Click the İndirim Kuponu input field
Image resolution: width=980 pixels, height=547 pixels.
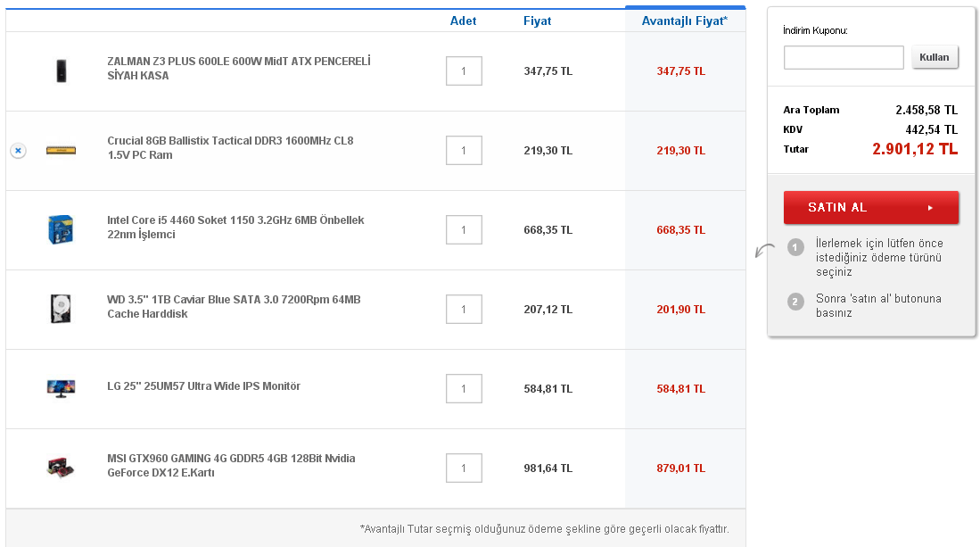click(x=844, y=58)
